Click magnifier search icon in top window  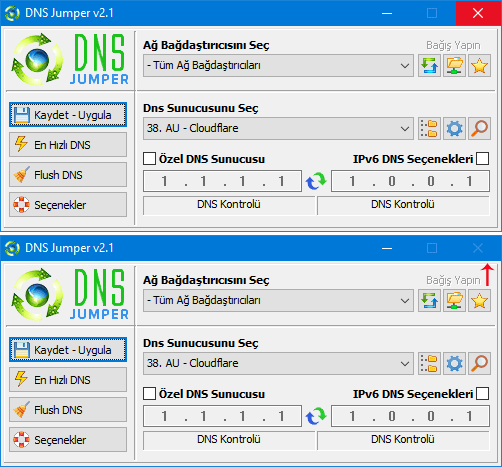[479, 128]
